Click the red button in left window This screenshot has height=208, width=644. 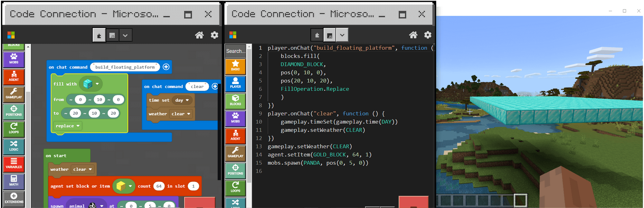[200, 203]
